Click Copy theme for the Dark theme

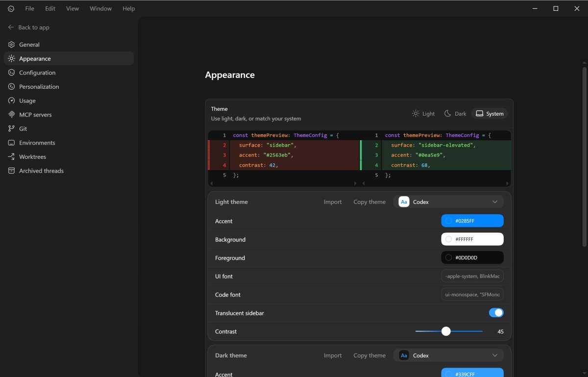click(x=369, y=355)
